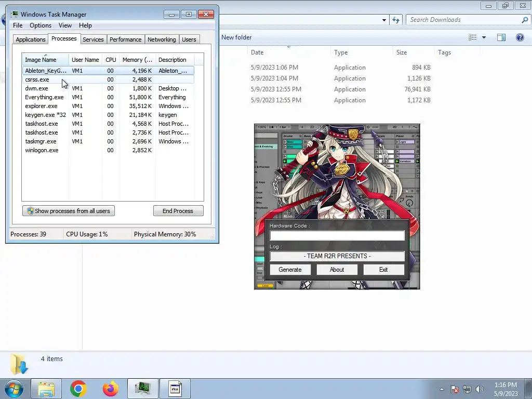Select the winlogon.exe process row
This screenshot has height=399, width=532.
tap(108, 150)
